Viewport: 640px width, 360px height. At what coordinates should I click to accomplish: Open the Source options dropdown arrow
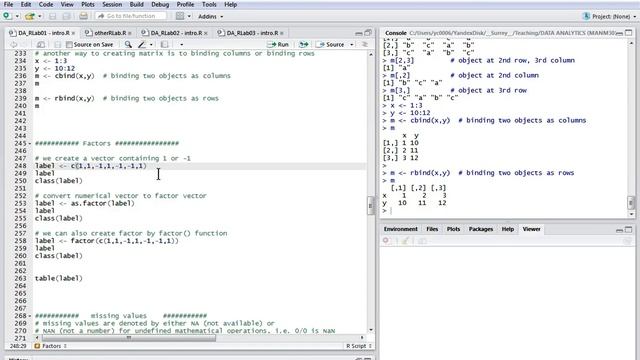[352, 44]
